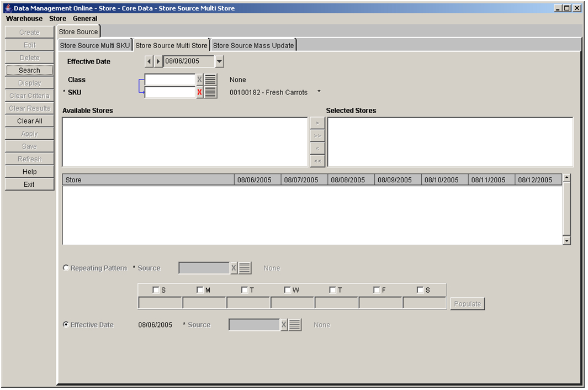Image resolution: width=588 pixels, height=390 pixels.
Task: Select the Store Source top-level tab
Action: click(x=78, y=32)
